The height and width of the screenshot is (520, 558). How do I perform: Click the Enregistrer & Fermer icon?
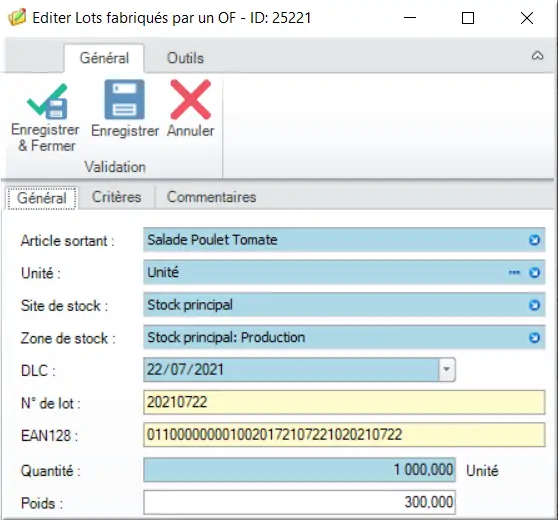pyautogui.click(x=47, y=101)
